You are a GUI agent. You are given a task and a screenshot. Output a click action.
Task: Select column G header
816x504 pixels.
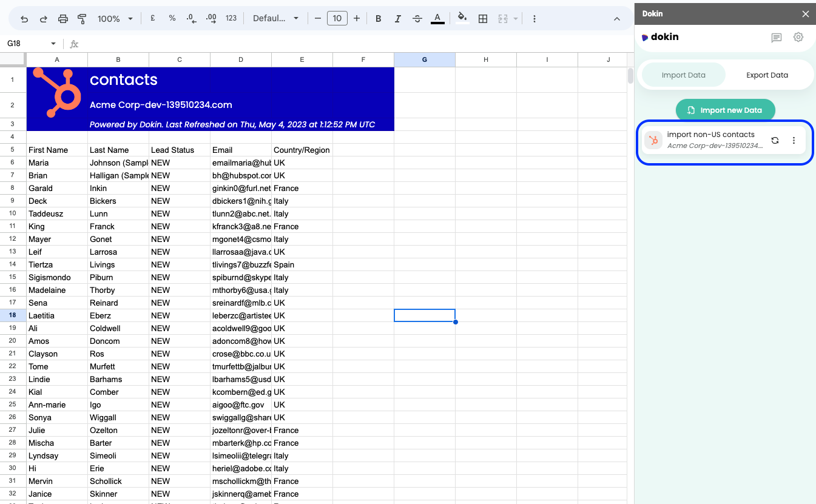click(x=425, y=59)
